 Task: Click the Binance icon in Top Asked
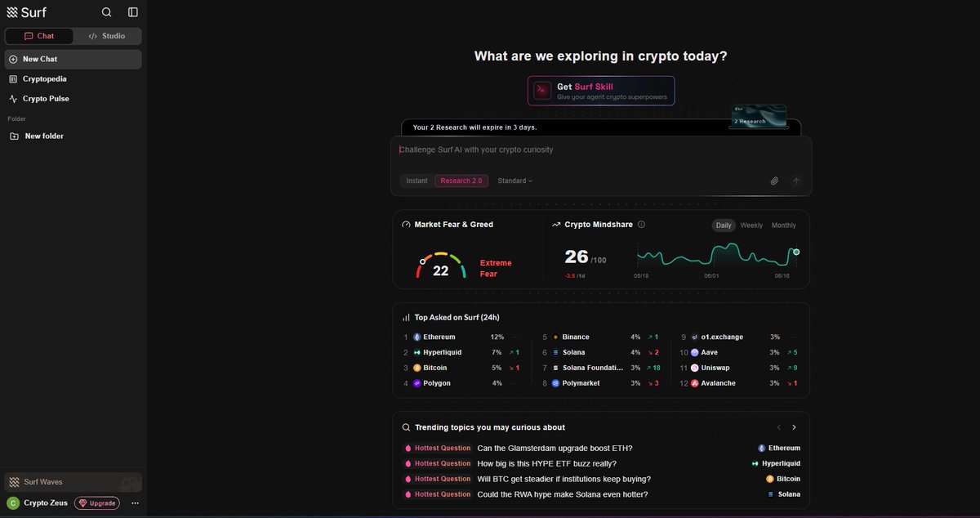coord(555,337)
